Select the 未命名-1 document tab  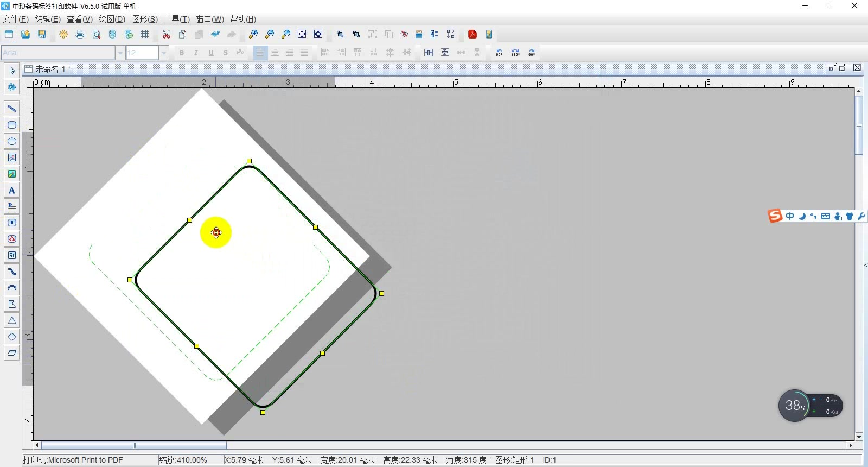click(x=48, y=69)
